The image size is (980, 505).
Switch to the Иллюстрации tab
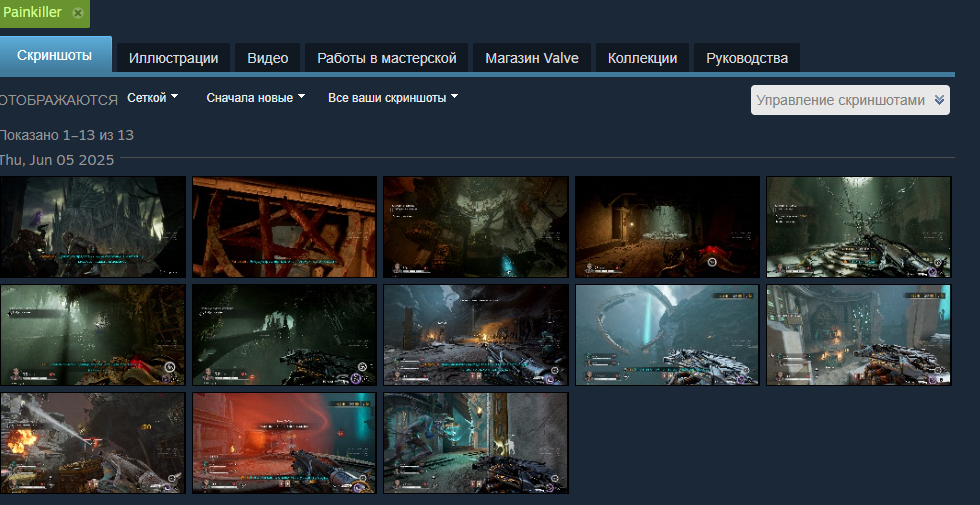pos(173,58)
